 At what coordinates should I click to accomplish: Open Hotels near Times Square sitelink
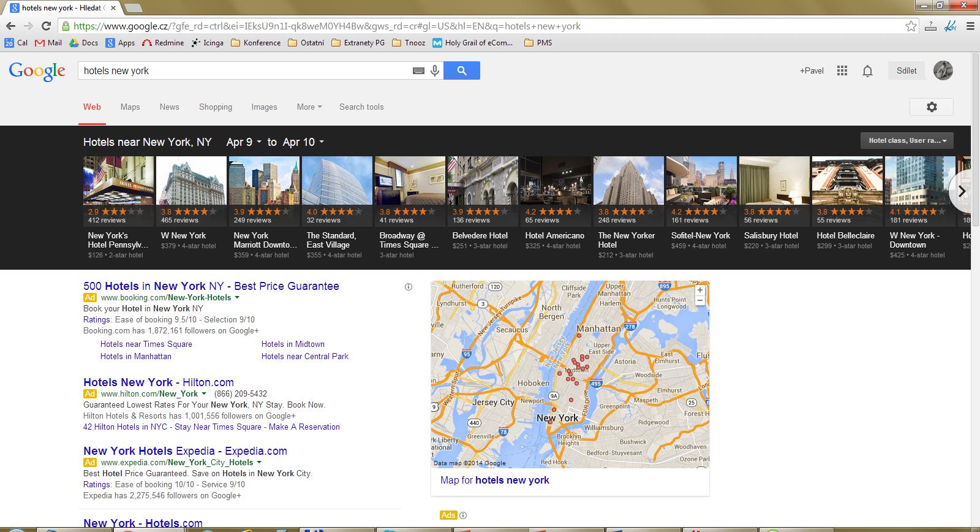(x=146, y=344)
